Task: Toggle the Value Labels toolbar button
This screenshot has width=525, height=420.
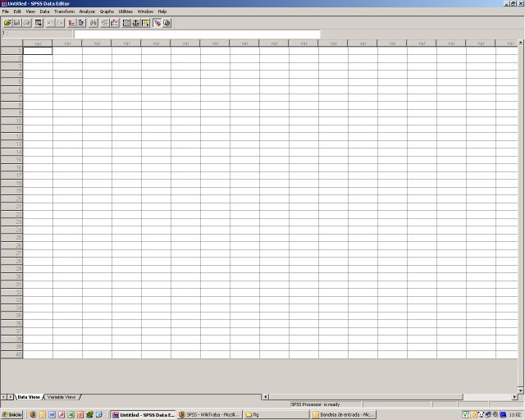Action: [157, 23]
